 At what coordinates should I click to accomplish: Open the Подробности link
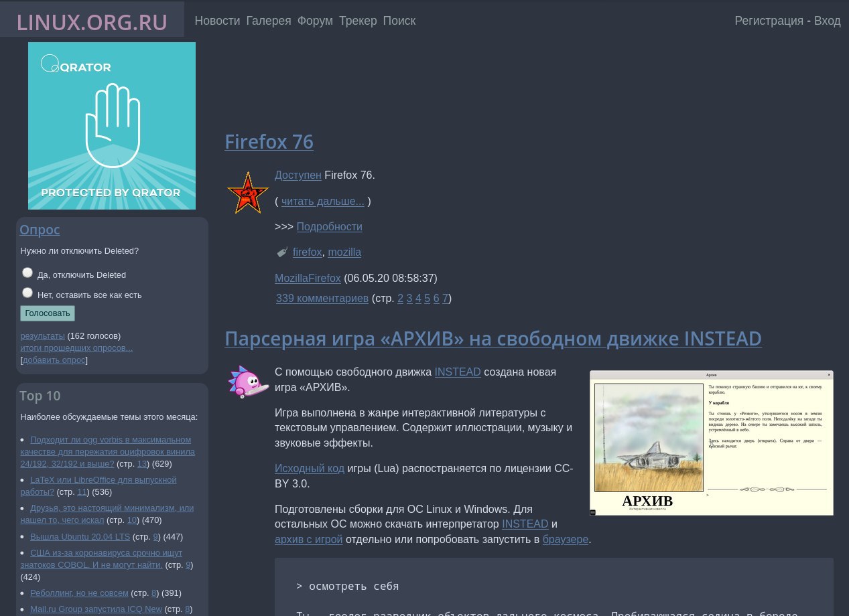tap(330, 227)
